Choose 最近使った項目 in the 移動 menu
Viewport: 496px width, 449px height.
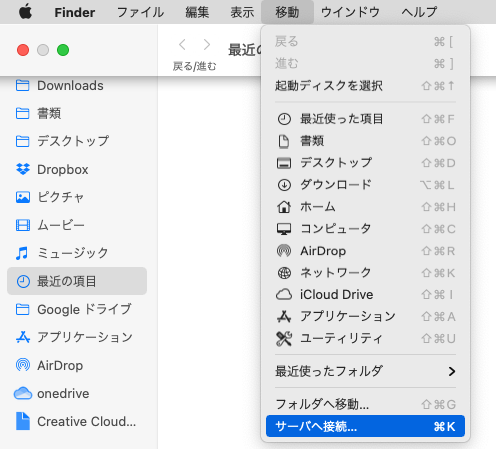365,119
